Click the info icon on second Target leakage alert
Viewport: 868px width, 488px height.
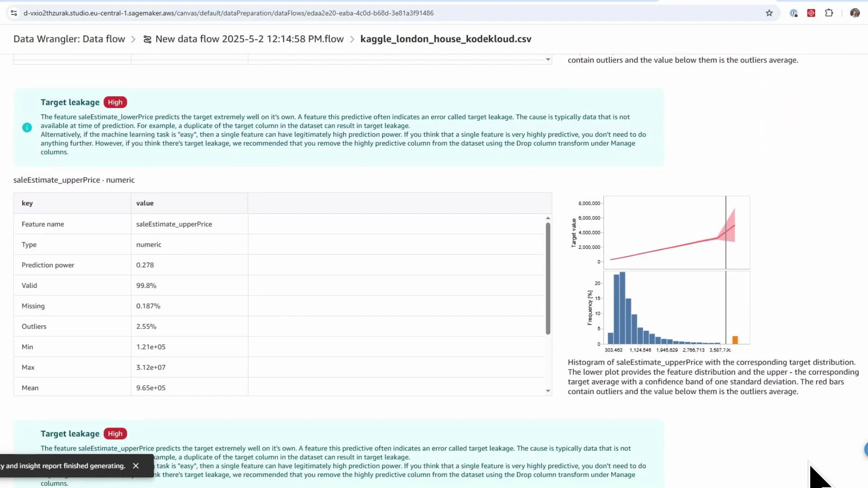point(27,460)
